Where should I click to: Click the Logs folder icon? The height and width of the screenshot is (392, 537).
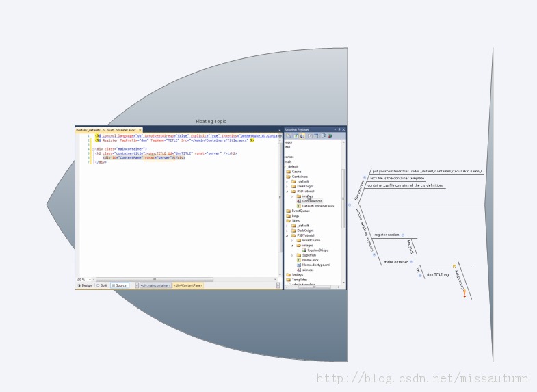(289, 215)
